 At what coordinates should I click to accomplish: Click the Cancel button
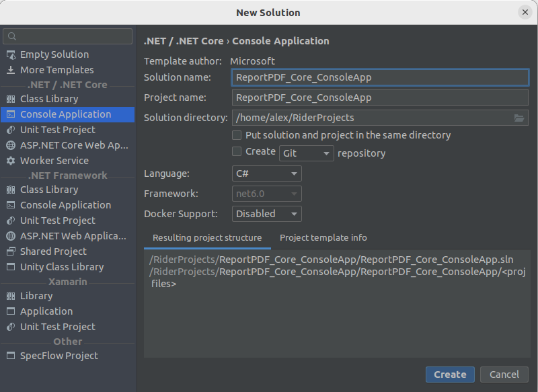[504, 375]
